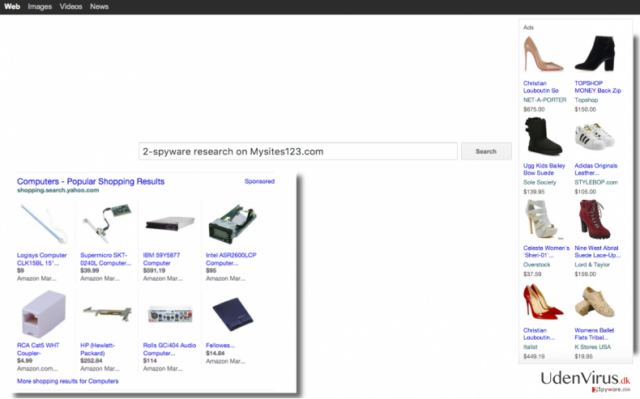Open the TOPSHOP black ankle boot ad
640x399 pixels.
click(x=595, y=53)
